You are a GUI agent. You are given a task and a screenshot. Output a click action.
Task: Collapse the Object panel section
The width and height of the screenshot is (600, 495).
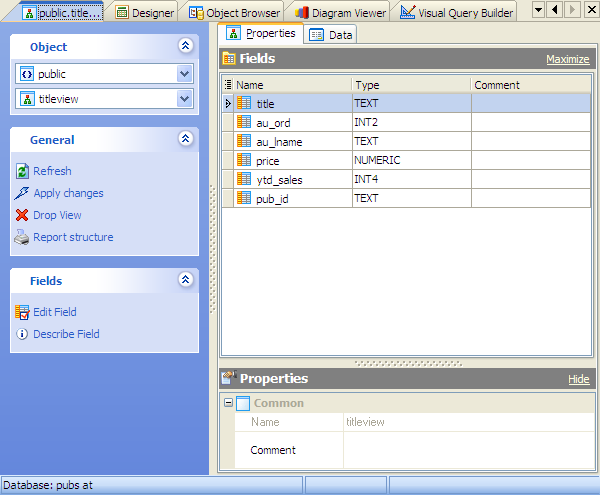(x=184, y=46)
